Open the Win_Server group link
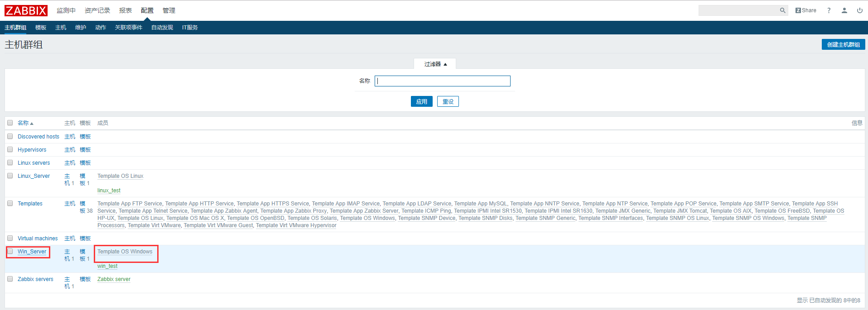 click(32, 252)
